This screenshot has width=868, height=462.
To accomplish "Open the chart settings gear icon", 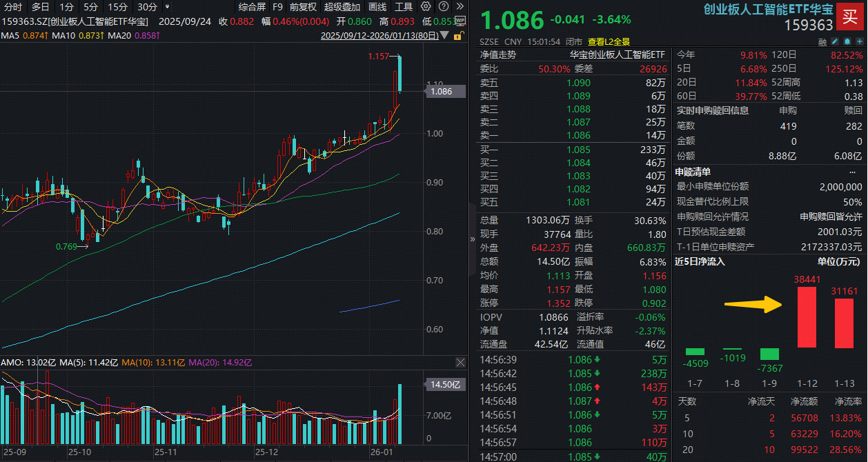I will (426, 6).
